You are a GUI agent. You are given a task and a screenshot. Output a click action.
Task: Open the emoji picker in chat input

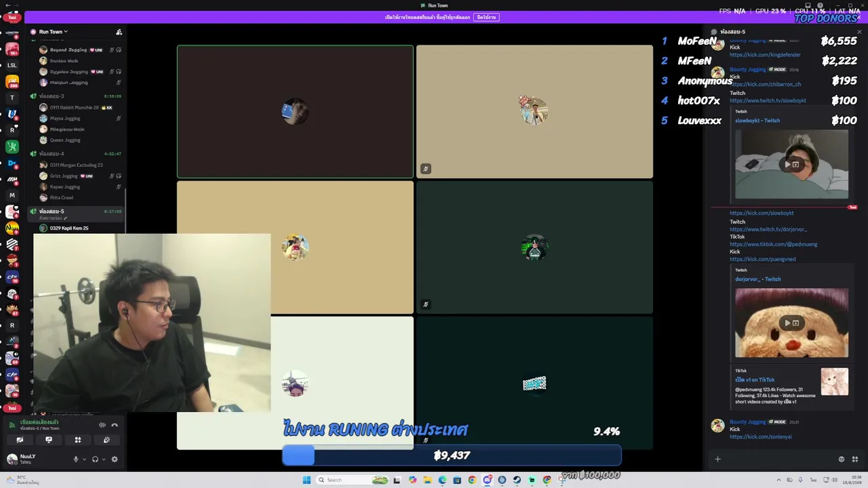842,460
